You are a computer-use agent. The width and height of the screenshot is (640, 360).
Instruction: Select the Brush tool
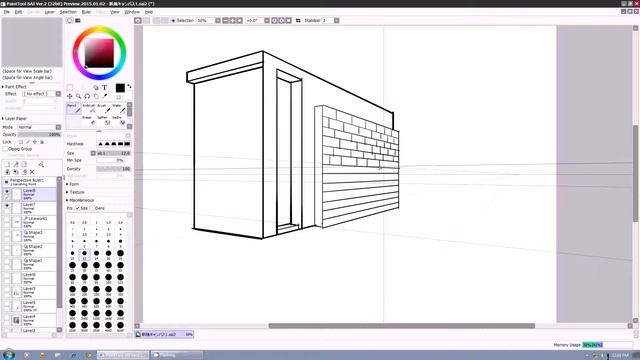pyautogui.click(x=104, y=109)
